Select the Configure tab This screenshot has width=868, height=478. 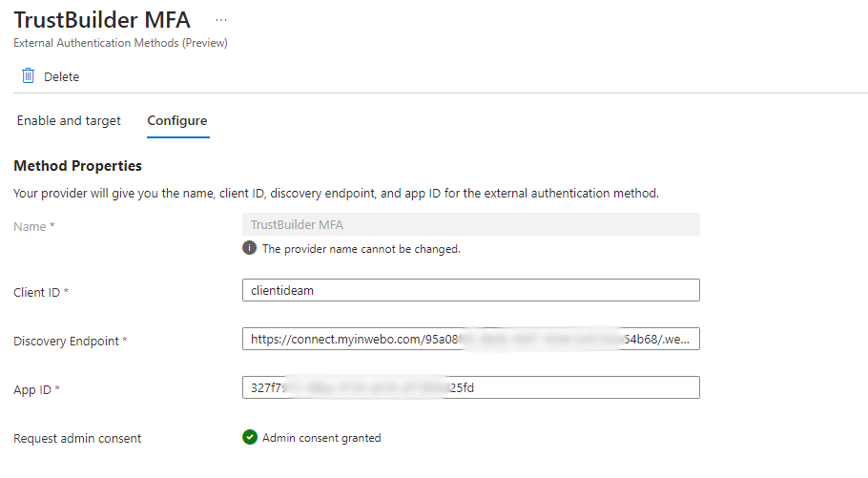(x=177, y=121)
